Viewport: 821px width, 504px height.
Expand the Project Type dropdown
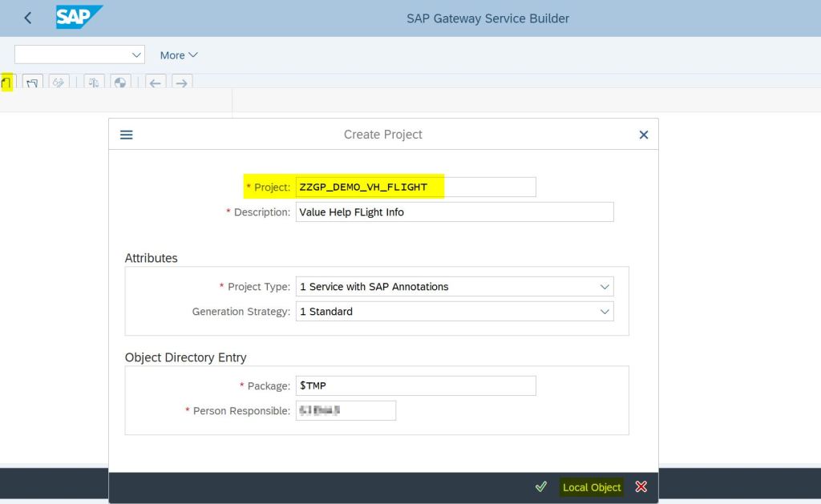[x=605, y=287]
